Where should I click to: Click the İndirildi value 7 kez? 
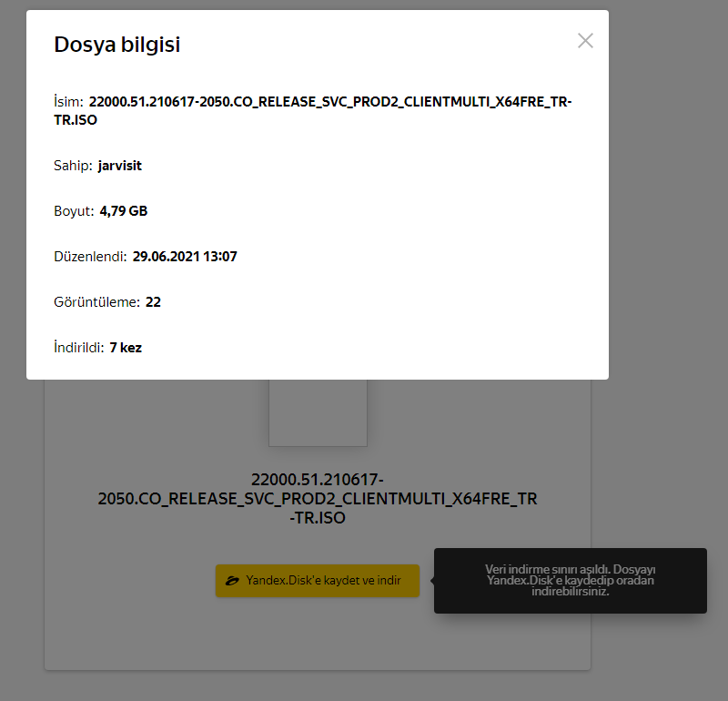click(126, 348)
